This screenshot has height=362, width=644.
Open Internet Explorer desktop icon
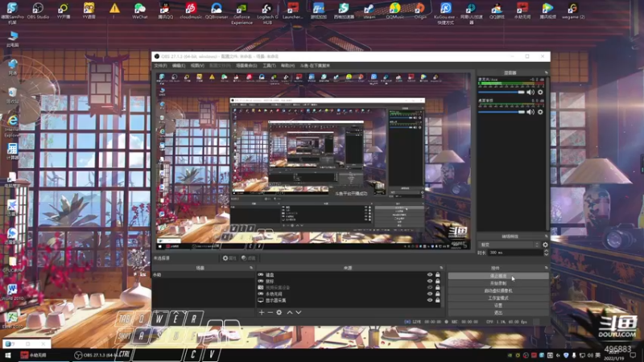coord(12,126)
